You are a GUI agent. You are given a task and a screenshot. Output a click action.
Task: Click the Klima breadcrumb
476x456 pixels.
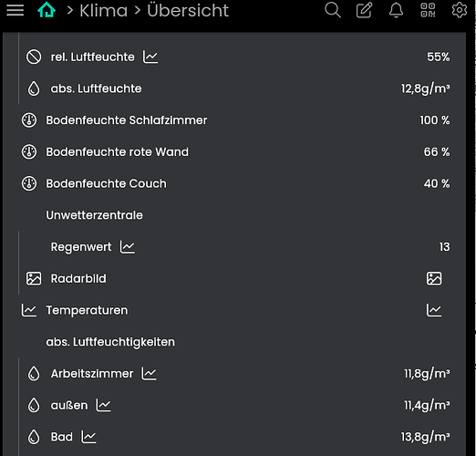(x=103, y=11)
